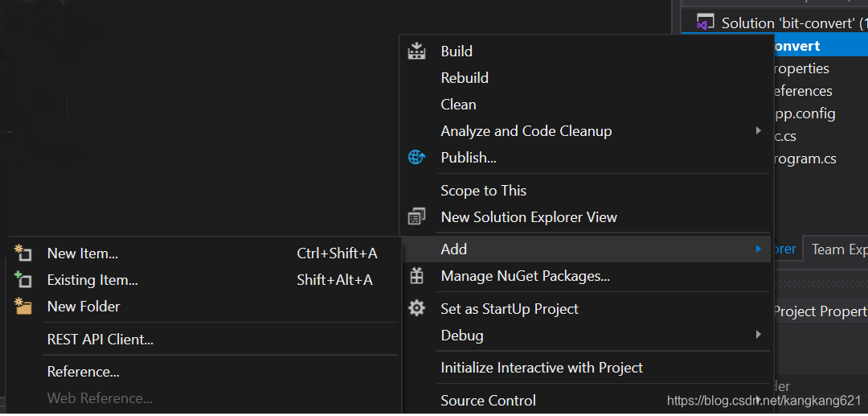Select Rebuild from the context menu
The height and width of the screenshot is (416, 868).
(x=465, y=78)
